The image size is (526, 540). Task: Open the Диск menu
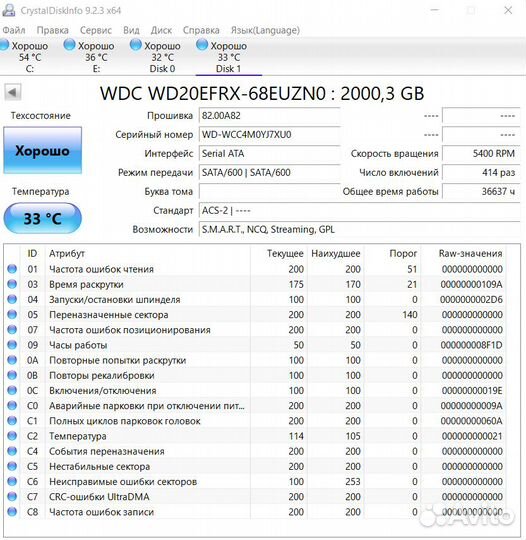pos(161,30)
